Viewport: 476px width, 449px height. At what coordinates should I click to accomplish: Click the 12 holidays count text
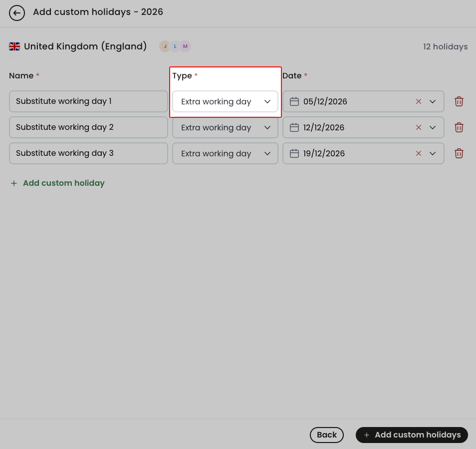(445, 46)
